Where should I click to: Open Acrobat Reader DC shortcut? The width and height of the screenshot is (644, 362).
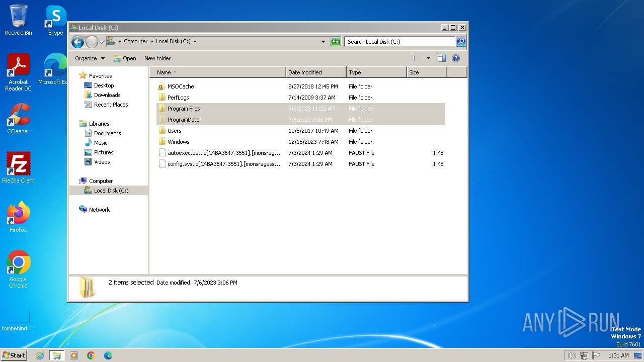[x=18, y=72]
